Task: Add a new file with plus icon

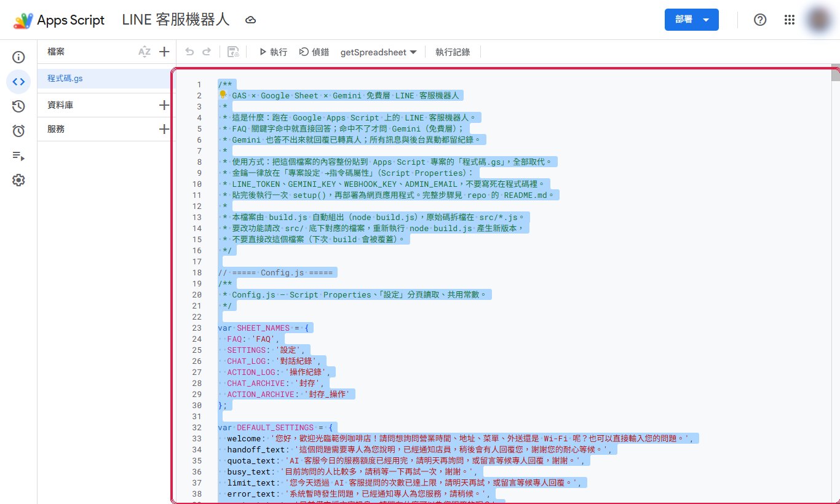Action: pyautogui.click(x=164, y=52)
